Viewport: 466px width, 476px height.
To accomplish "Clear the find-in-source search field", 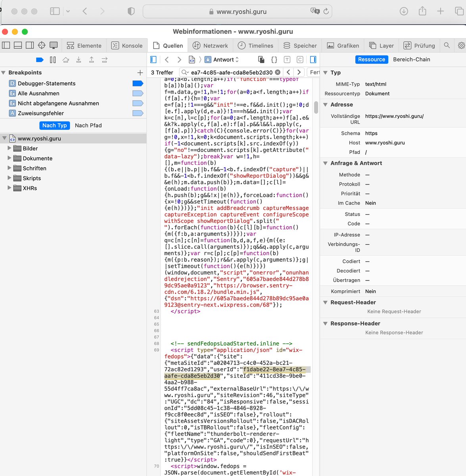I will coord(278,72).
